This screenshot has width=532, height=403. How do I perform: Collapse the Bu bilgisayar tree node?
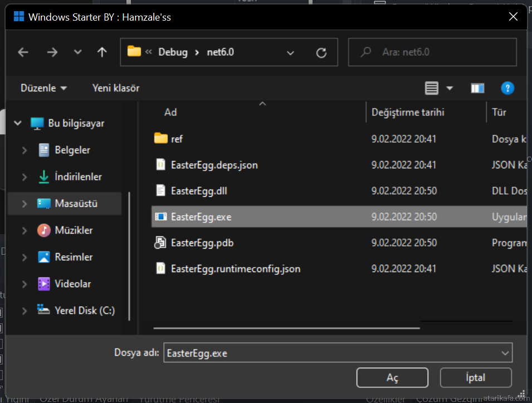coord(18,123)
